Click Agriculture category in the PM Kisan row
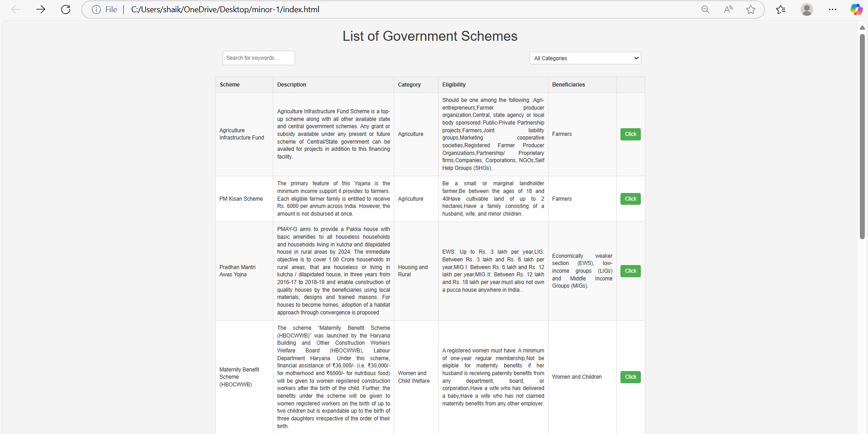This screenshot has height=434, width=868. pyautogui.click(x=410, y=199)
